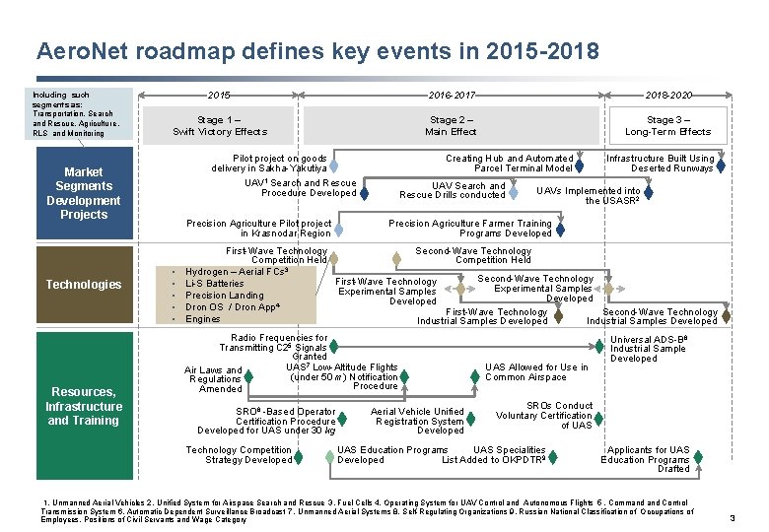769x532 pixels.
Task: Click the Air Laws and Regulations Amended diamond
Action: (248, 376)
